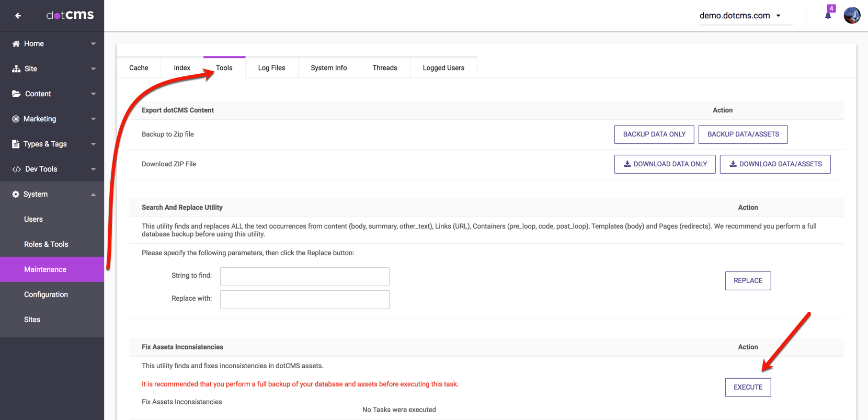The height and width of the screenshot is (420, 868).
Task: Click the Dev Tools code icon
Action: [16, 169]
